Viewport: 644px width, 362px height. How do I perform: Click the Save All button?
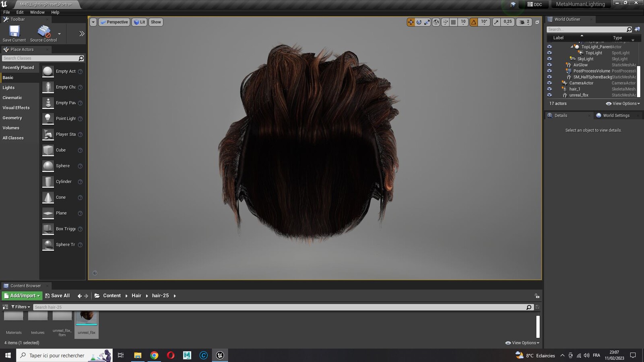click(58, 296)
